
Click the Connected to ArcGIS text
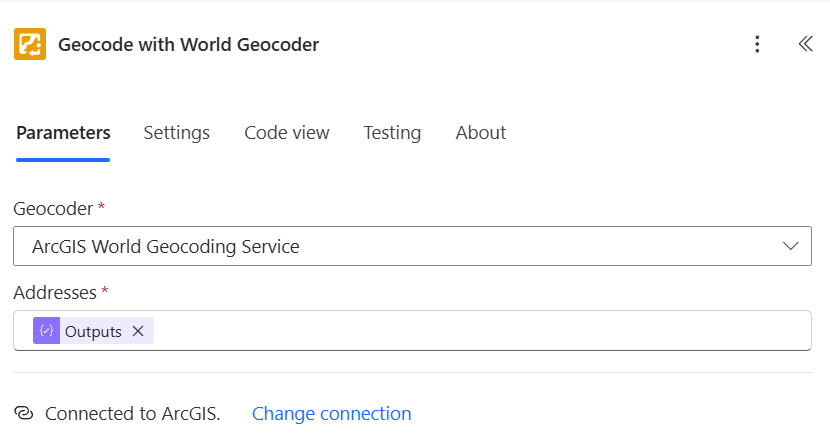pyautogui.click(x=132, y=414)
